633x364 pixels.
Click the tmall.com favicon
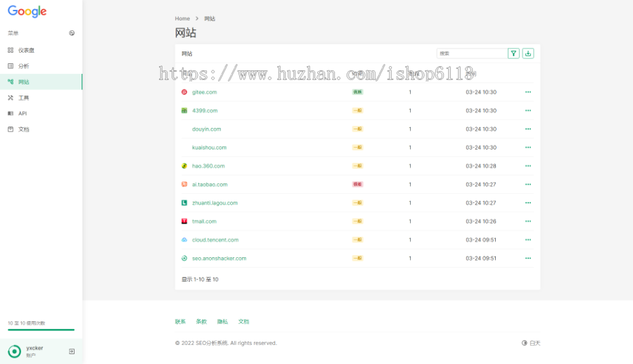tap(184, 221)
